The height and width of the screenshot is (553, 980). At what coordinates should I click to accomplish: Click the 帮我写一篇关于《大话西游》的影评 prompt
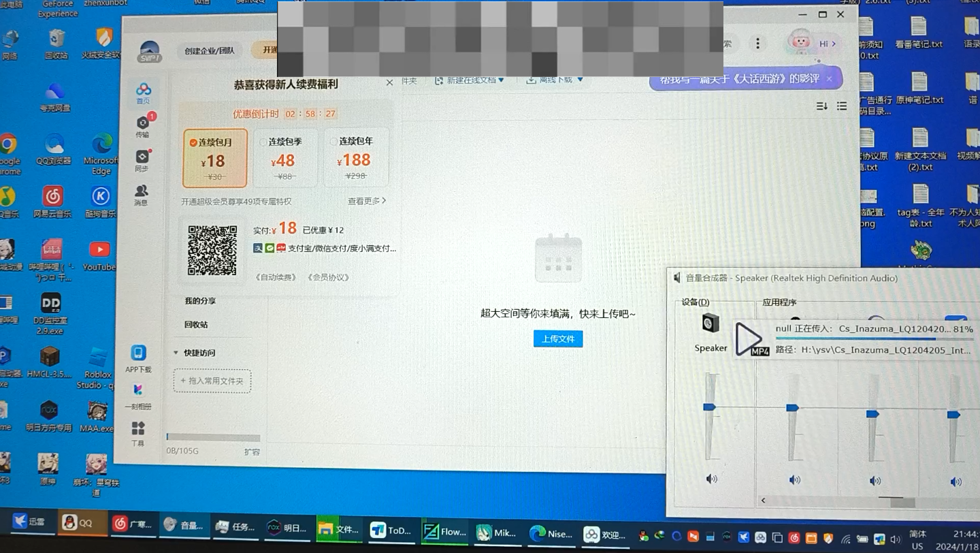(x=740, y=79)
